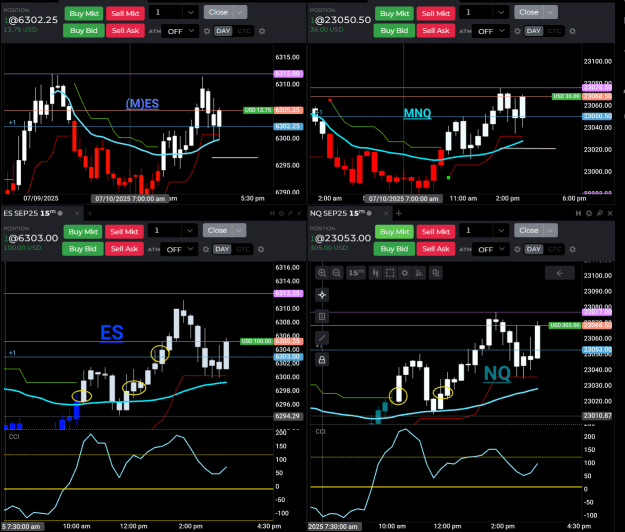The image size is (625, 532).
Task: Select the trend line drawing tool
Action: 322,338
